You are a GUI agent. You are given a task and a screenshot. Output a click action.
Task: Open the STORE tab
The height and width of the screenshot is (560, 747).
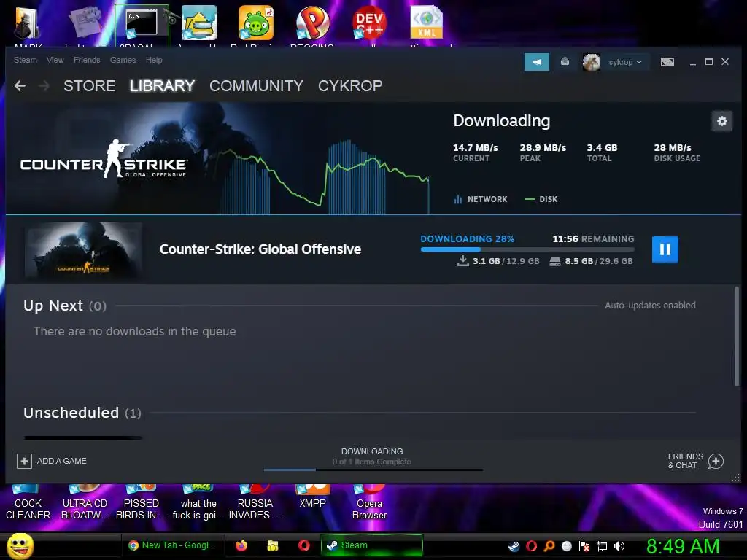90,86
